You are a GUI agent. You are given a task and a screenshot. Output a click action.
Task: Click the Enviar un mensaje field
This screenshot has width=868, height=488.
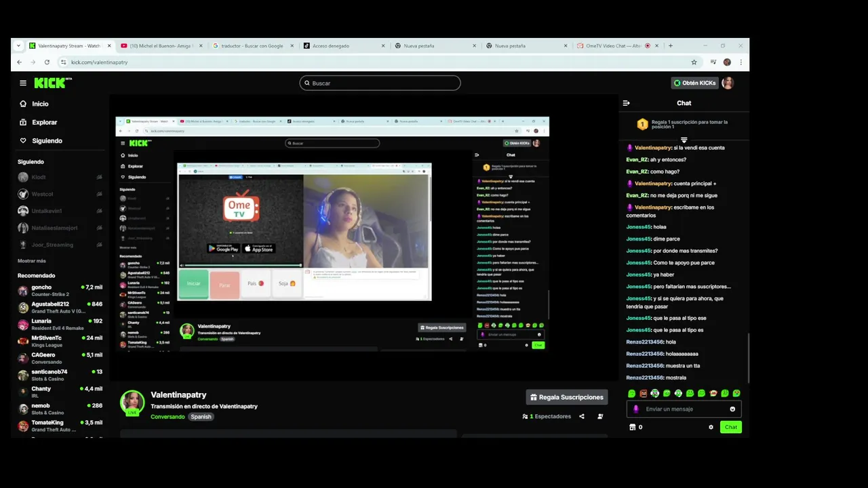[x=684, y=409]
